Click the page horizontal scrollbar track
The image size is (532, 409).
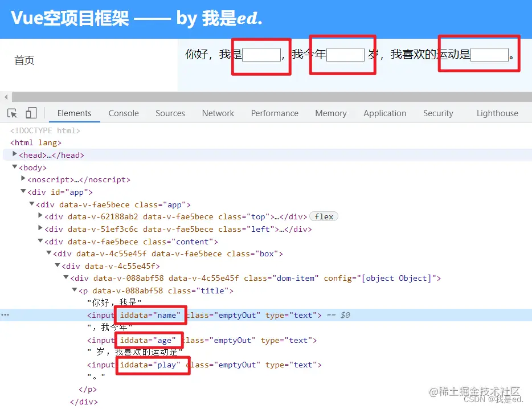272,97
